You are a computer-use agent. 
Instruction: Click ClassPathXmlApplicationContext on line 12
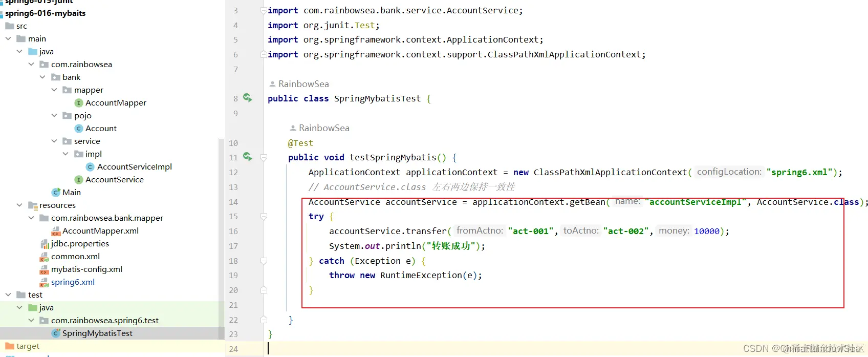click(x=610, y=172)
